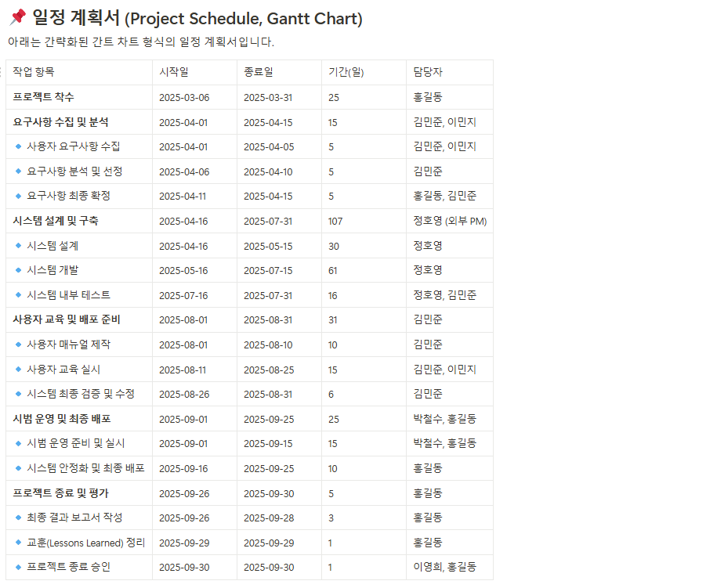
Task: Click the end date '2025-04-05'
Action: point(269,147)
